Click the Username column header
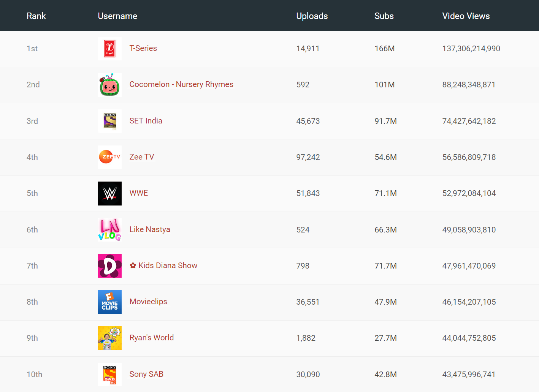The image size is (539, 392). 117,16
